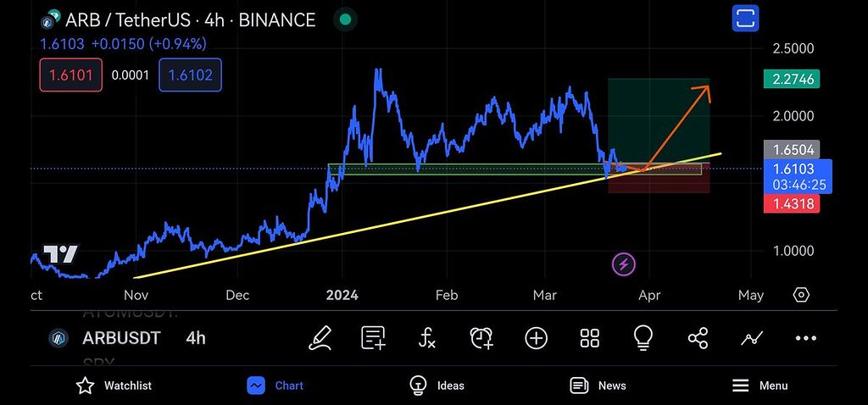Add a note with the text-note icon
This screenshot has height=405, width=868.
(x=373, y=338)
